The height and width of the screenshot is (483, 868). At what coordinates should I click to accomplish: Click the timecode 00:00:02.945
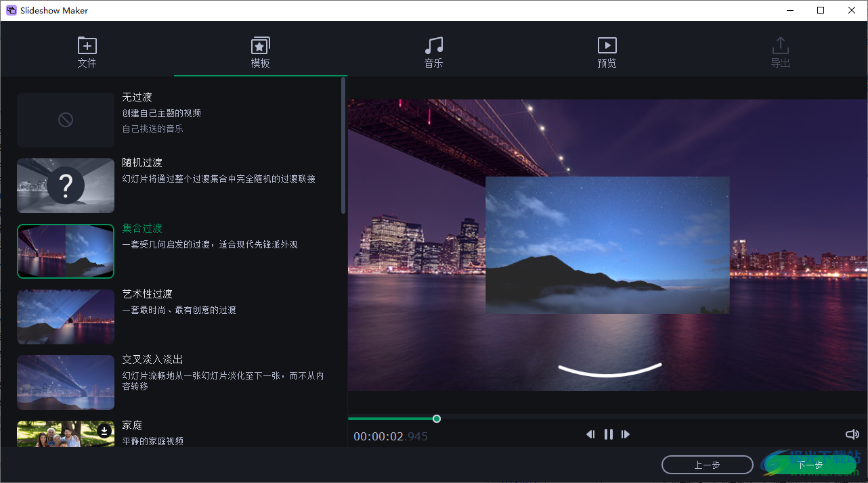point(391,436)
